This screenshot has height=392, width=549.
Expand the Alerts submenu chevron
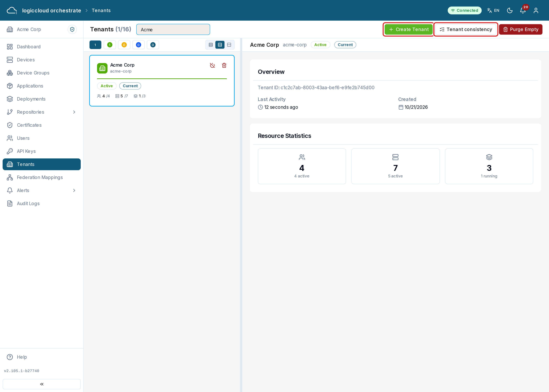coord(74,190)
